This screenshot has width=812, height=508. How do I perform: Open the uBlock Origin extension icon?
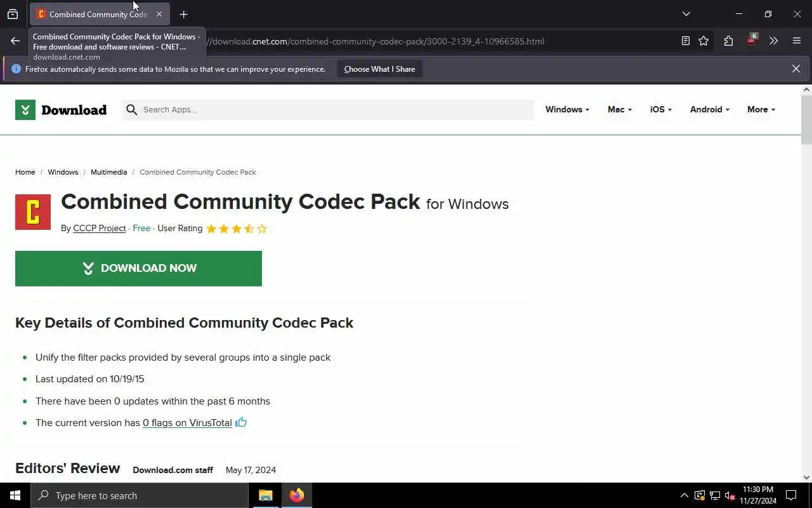751,40
